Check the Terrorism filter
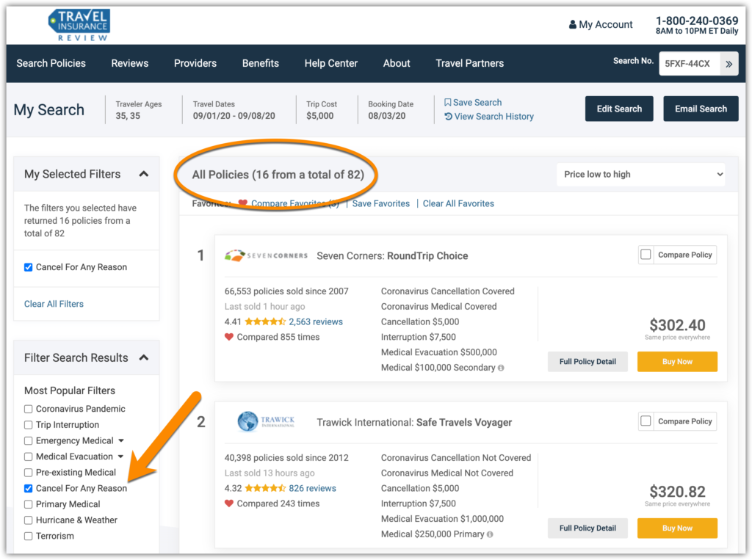The height and width of the screenshot is (560, 752). click(29, 536)
